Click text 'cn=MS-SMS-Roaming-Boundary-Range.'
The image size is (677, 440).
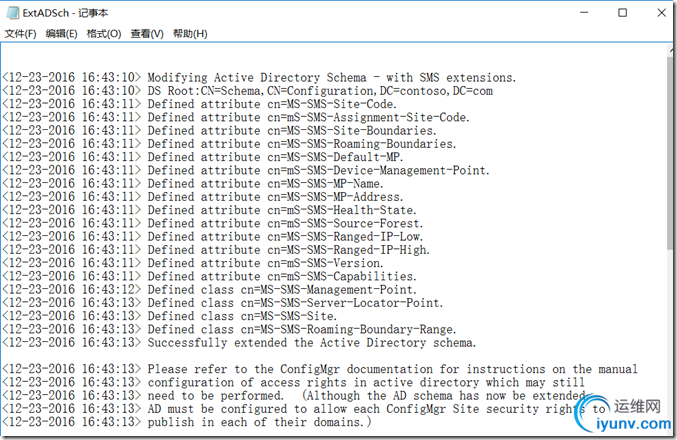tap(348, 329)
